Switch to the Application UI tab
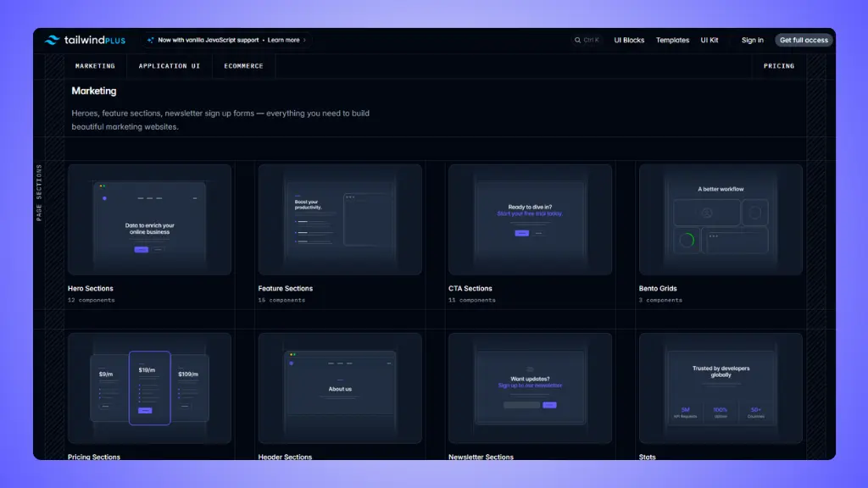This screenshot has height=488, width=868. click(169, 65)
